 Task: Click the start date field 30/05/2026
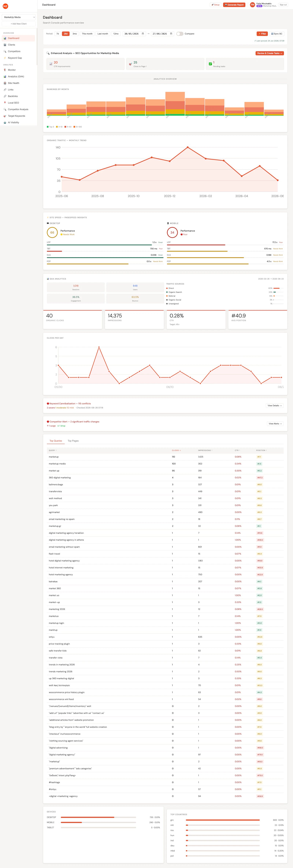[x=134, y=34]
